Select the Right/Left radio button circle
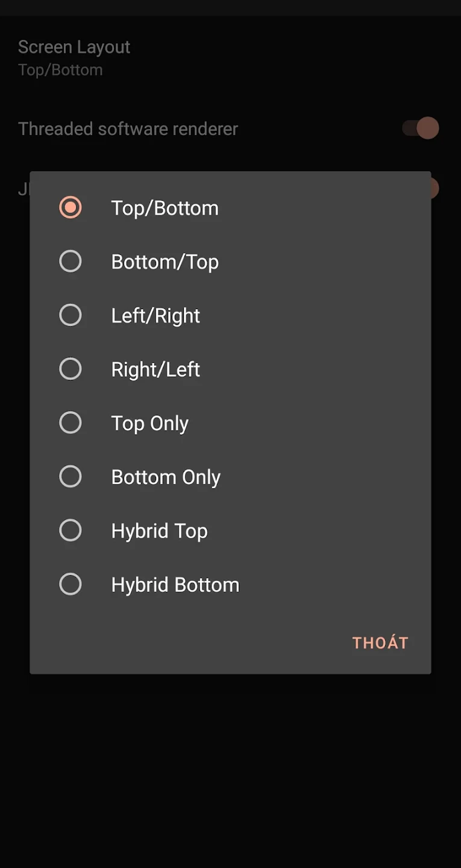 click(x=71, y=369)
